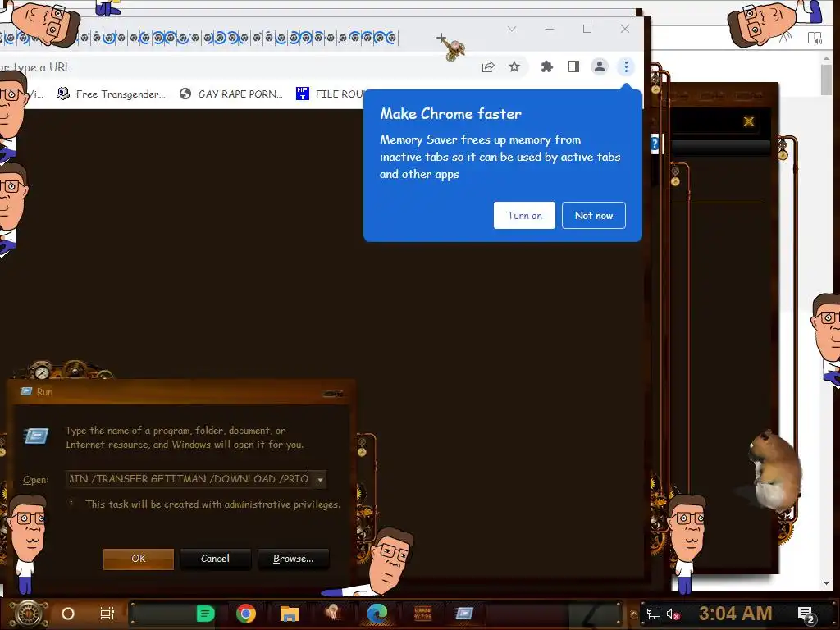The image size is (840, 630).
Task: Click the muted volume tray icon
Action: pos(673,614)
